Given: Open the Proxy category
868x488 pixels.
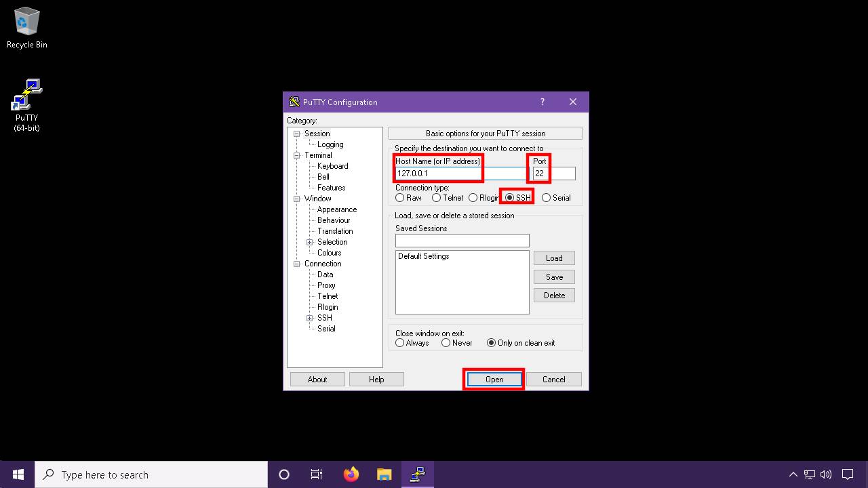Looking at the screenshot, I should [x=326, y=285].
